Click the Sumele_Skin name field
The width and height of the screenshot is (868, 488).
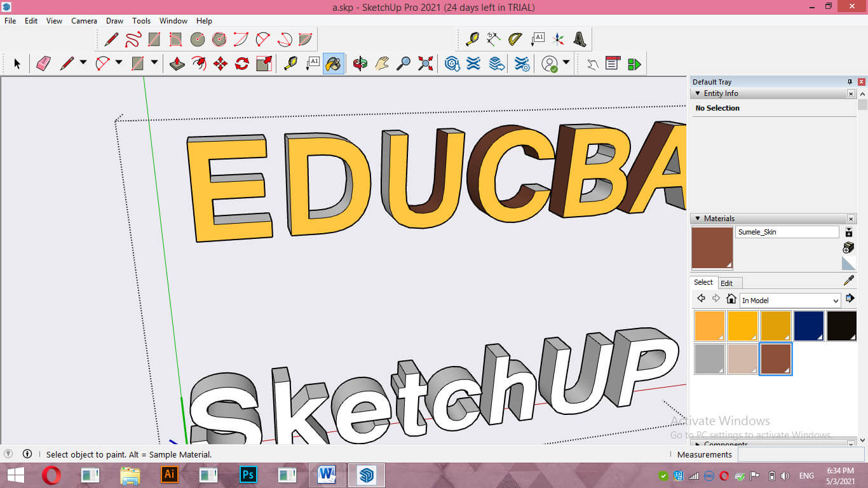(x=787, y=233)
